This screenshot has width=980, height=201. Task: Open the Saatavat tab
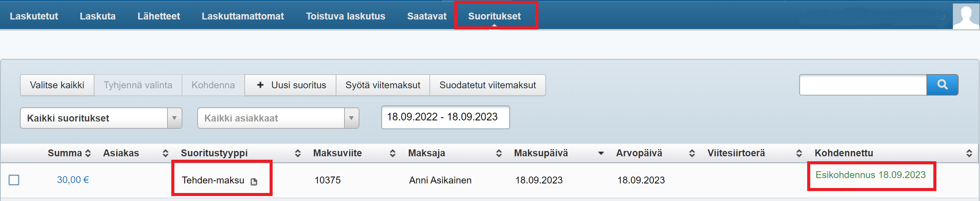tap(427, 16)
